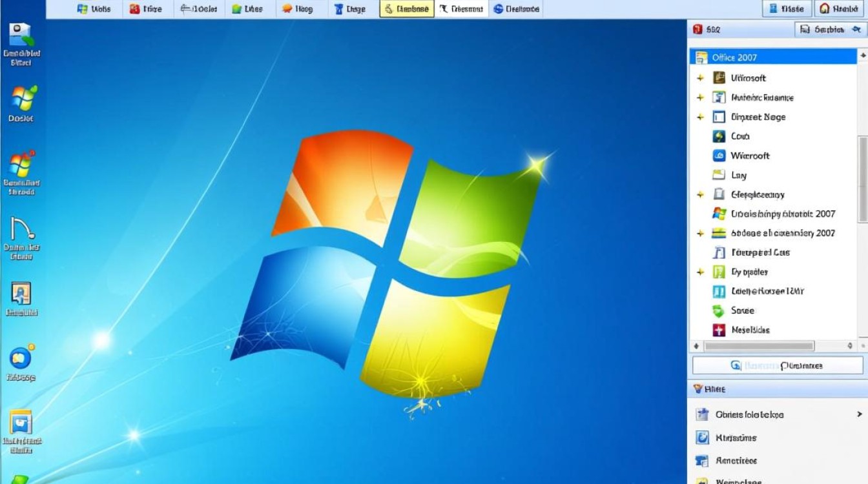This screenshot has width=868, height=484.
Task: Click the gray lines icon in top toolbar
Action: click(185, 9)
